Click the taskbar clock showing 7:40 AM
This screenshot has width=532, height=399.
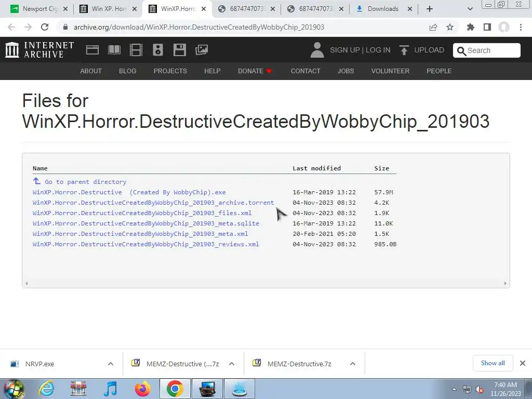click(x=506, y=389)
